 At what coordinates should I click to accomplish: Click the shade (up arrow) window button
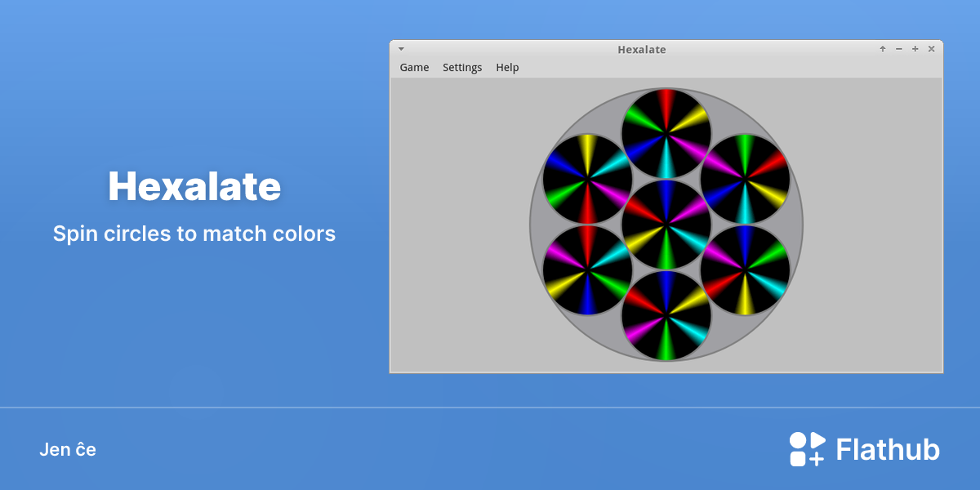(883, 49)
